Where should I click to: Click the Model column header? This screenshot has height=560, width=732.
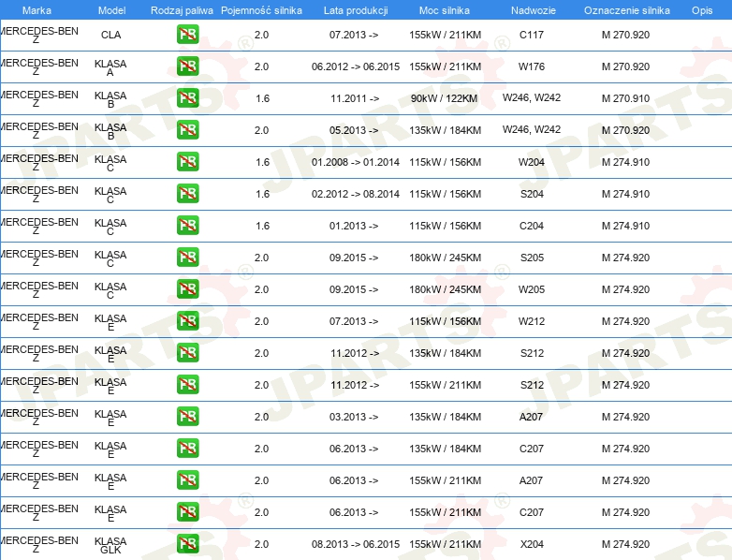111,10
